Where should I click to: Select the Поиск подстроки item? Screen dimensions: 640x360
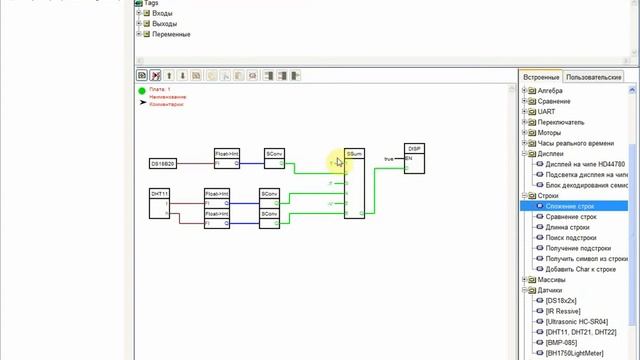tap(571, 238)
